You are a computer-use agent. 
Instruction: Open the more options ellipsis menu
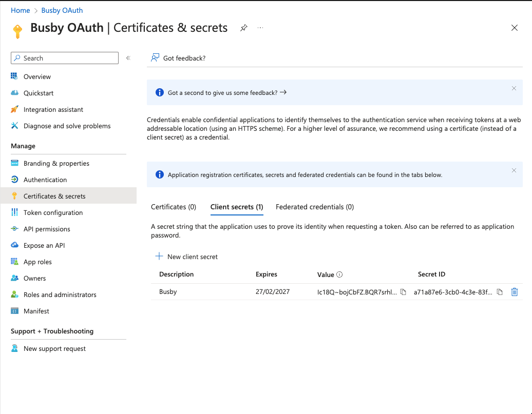(x=260, y=28)
